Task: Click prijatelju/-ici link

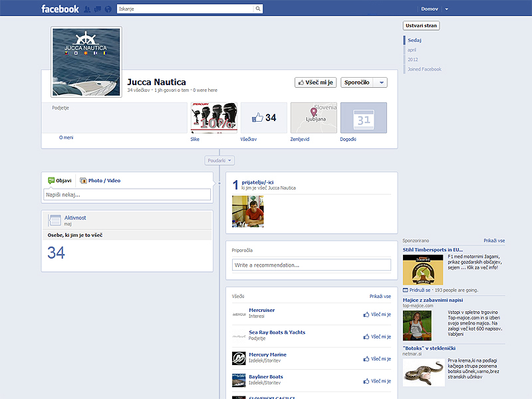Action: [x=257, y=182]
